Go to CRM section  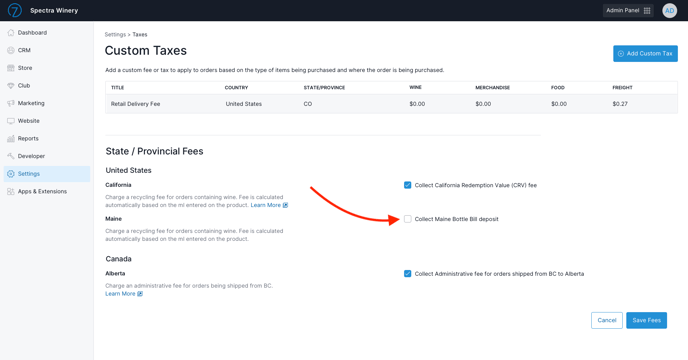click(x=47, y=50)
